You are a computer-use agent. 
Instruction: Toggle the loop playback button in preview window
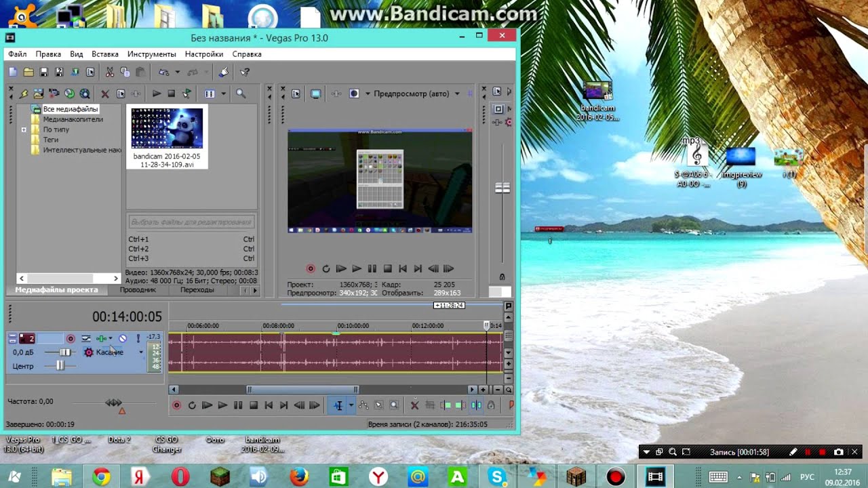click(326, 269)
